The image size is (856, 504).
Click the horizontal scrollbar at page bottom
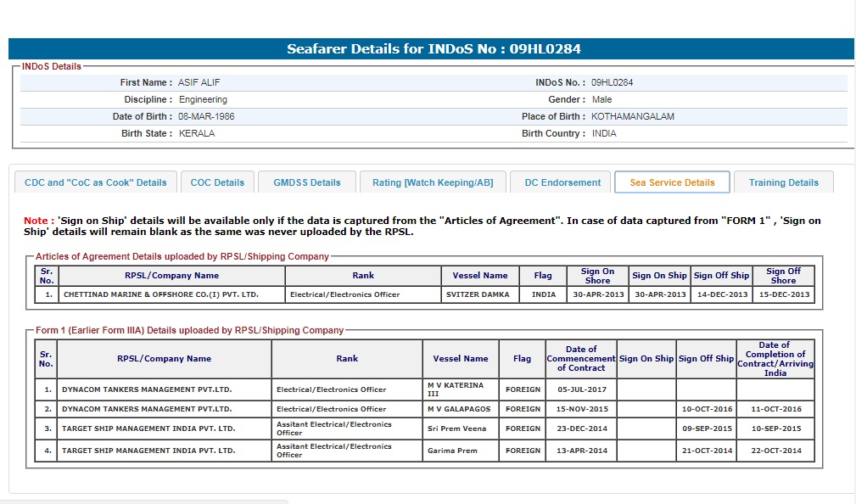pyautogui.click(x=144, y=501)
